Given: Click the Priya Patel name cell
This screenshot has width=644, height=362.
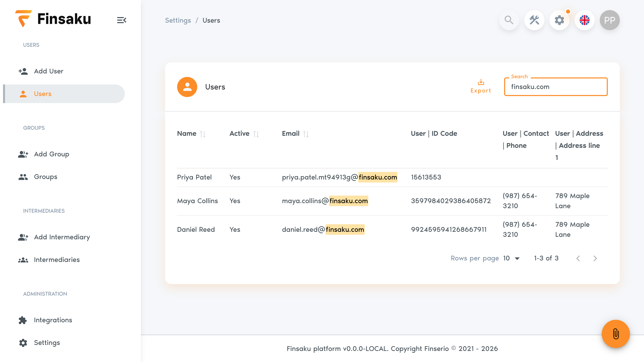Looking at the screenshot, I should (x=194, y=177).
